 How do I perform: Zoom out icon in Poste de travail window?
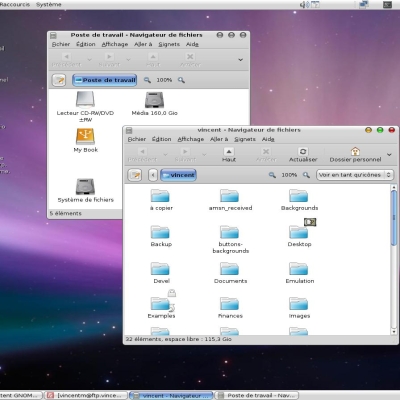[147, 80]
